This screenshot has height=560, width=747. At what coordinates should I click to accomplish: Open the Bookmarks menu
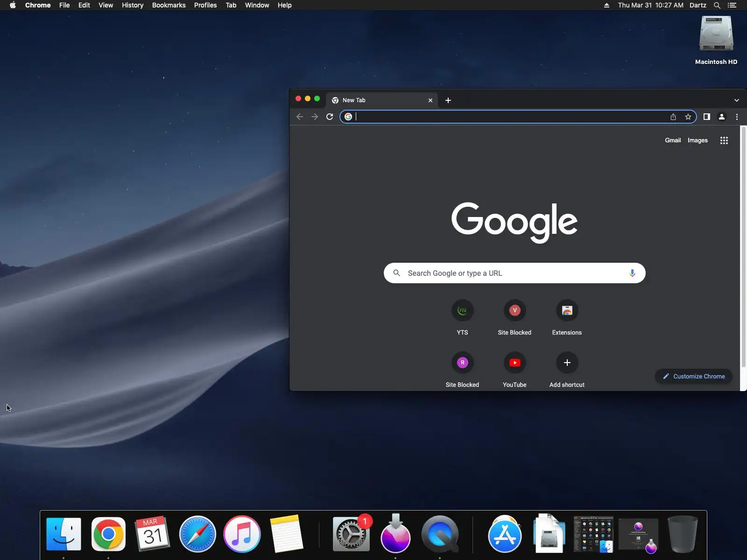point(169,5)
